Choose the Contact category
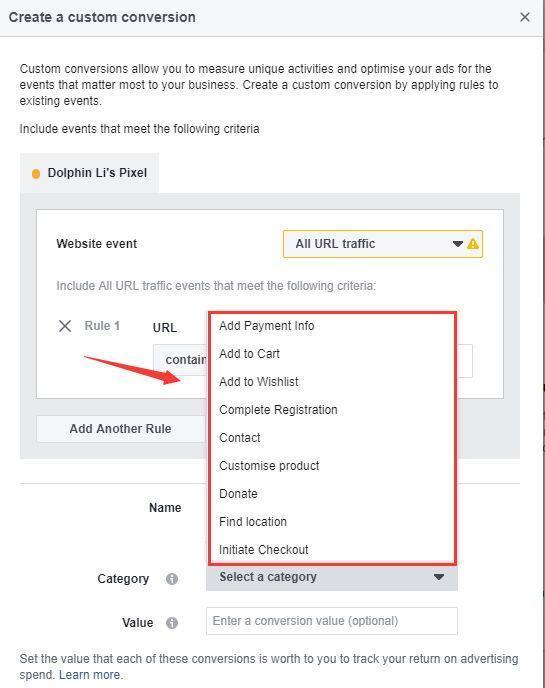Image resolution: width=545 pixels, height=688 pixels. [x=240, y=438]
